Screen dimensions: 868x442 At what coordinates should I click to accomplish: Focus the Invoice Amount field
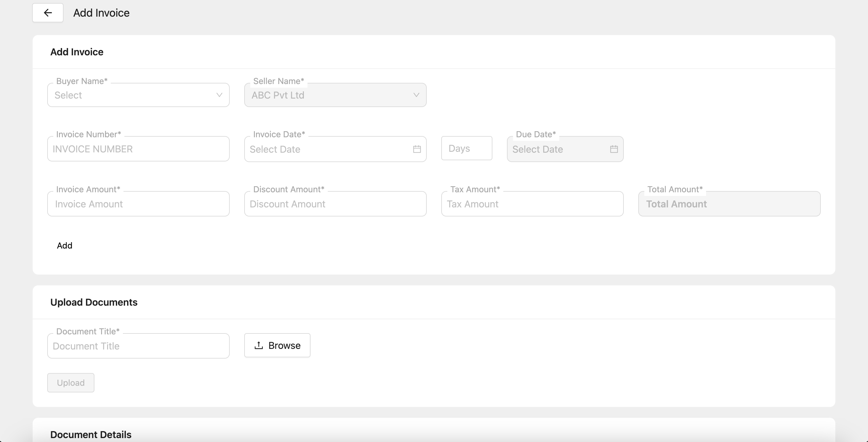(138, 204)
